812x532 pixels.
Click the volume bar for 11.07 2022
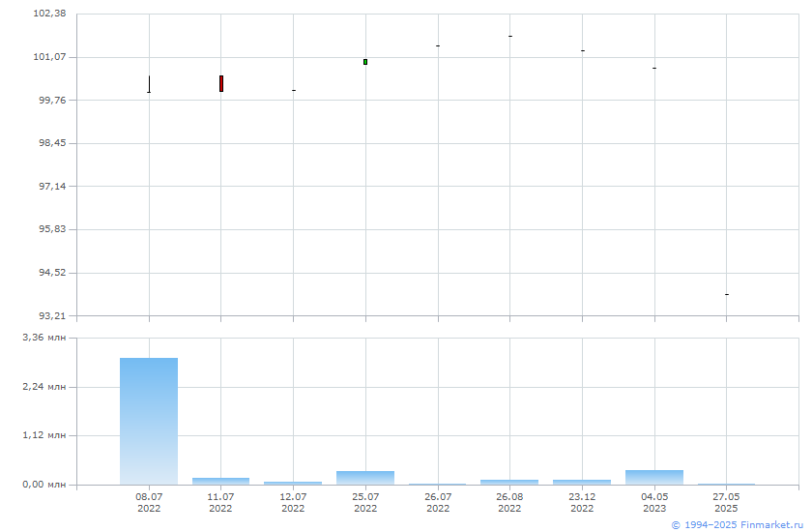click(221, 482)
